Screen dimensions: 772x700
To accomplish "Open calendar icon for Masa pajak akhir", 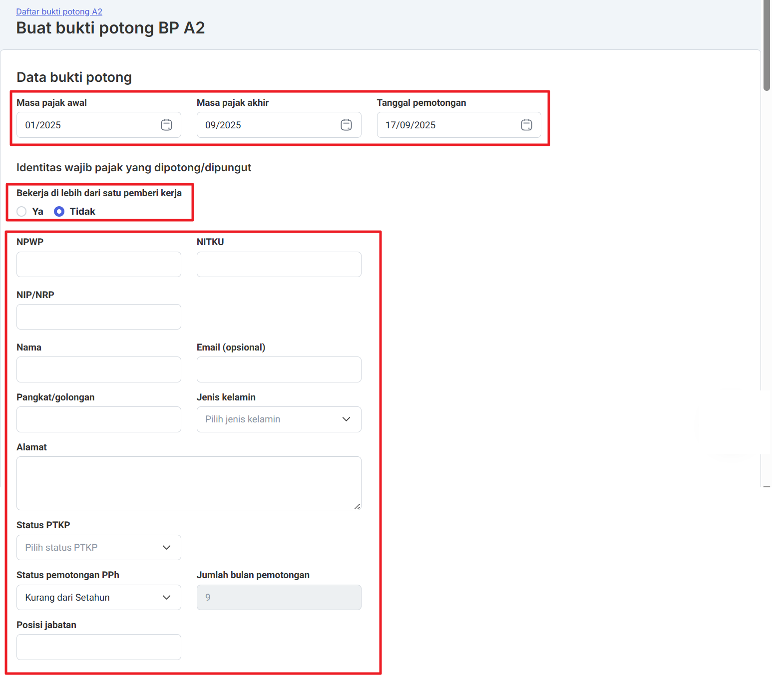I will tap(346, 125).
